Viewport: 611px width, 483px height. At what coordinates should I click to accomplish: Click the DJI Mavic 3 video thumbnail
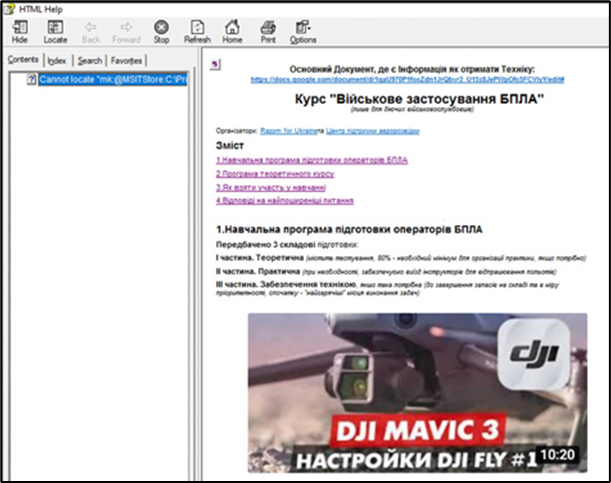click(x=417, y=393)
